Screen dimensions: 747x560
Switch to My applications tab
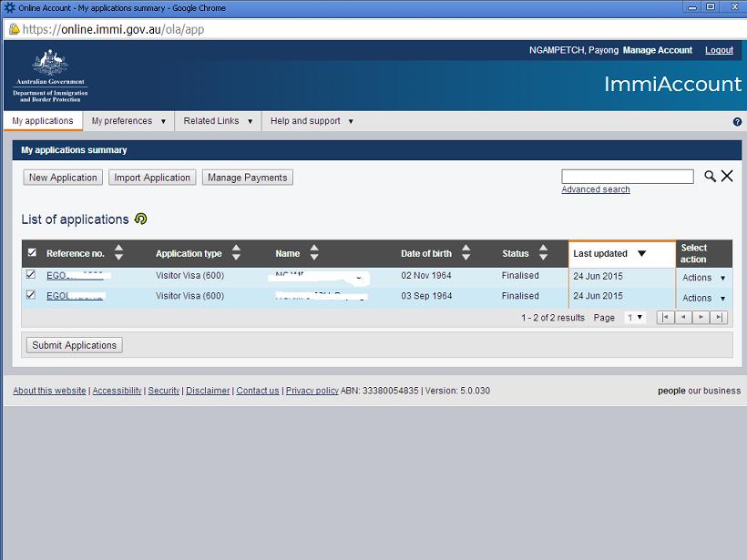(43, 121)
